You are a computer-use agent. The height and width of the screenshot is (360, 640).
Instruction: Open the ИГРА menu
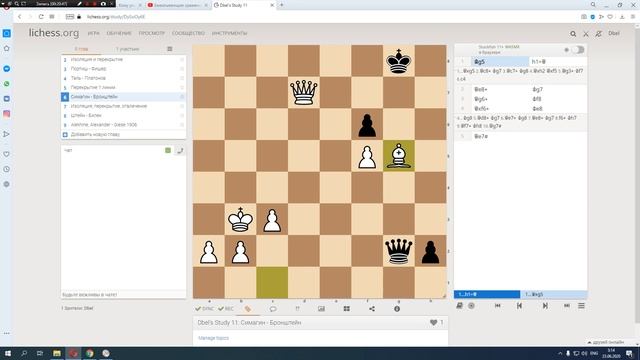93,33
